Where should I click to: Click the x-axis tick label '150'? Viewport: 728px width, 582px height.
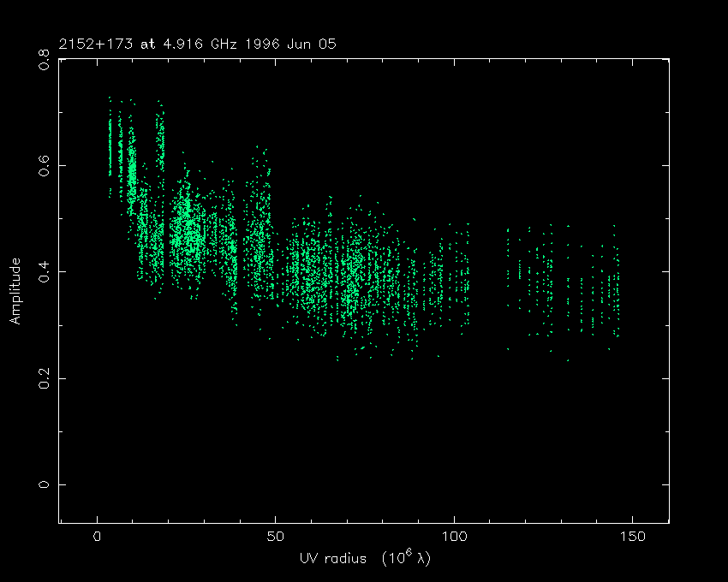pos(632,537)
